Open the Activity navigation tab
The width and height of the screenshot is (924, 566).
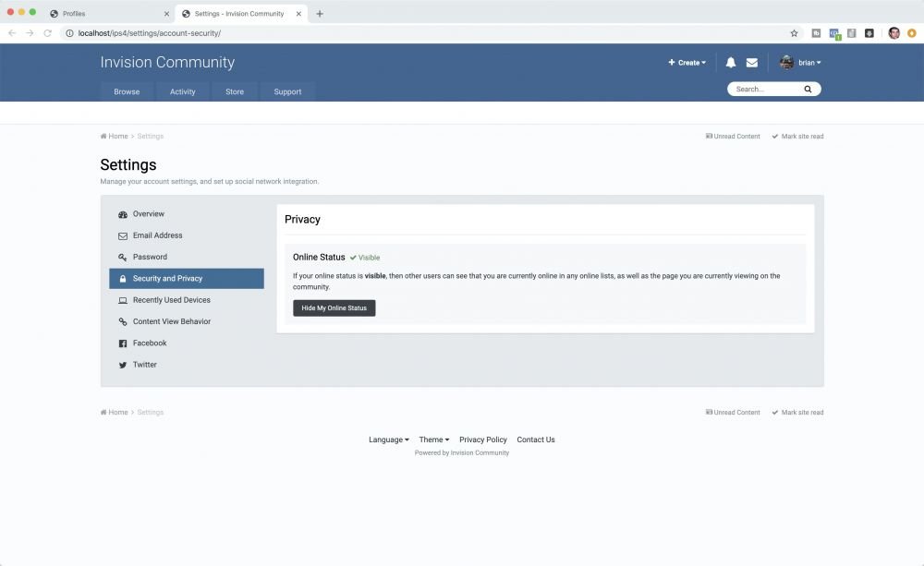pyautogui.click(x=183, y=92)
